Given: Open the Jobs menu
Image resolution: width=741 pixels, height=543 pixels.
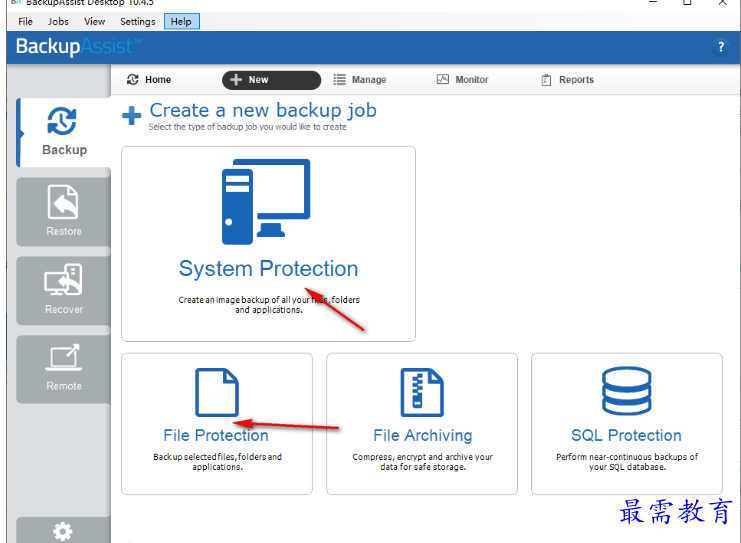Looking at the screenshot, I should [x=58, y=21].
